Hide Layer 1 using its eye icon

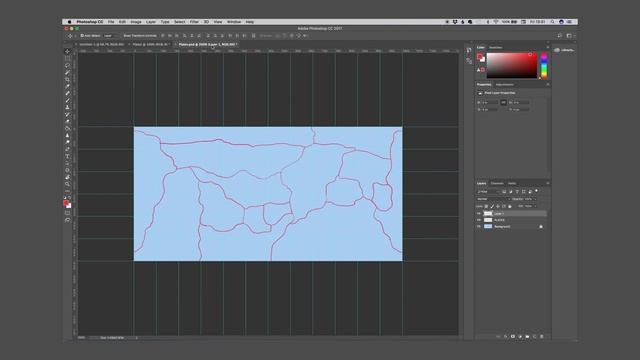click(479, 213)
